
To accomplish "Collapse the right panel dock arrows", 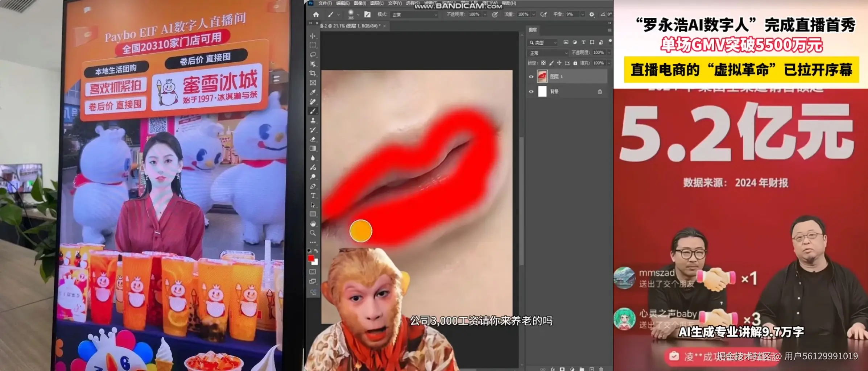I will [x=609, y=23].
